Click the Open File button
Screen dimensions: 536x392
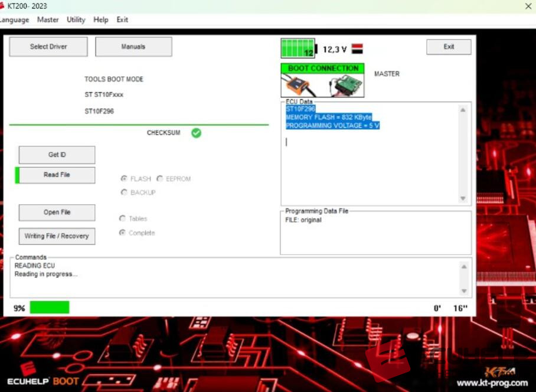(x=57, y=213)
